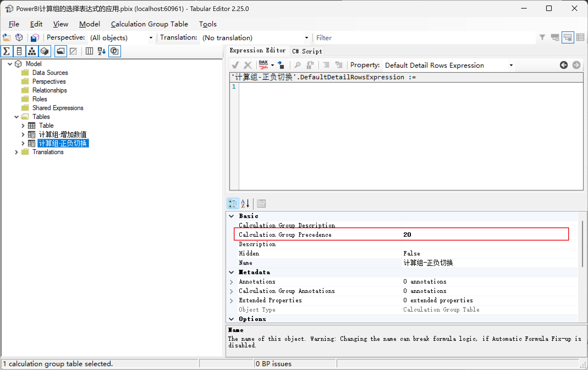Toggle alphabetical sort A-Z icon in tree toolbar
The width and height of the screenshot is (588, 370).
pos(101,51)
